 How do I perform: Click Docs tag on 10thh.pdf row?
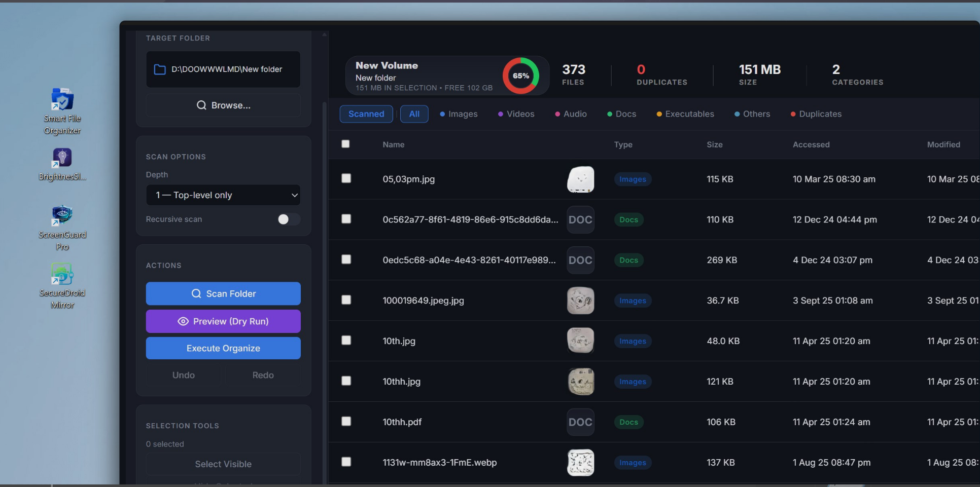pos(628,422)
